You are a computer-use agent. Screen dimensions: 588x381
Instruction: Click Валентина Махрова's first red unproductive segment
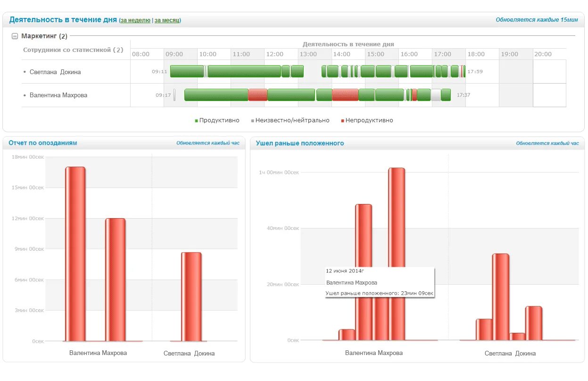pyautogui.click(x=257, y=94)
